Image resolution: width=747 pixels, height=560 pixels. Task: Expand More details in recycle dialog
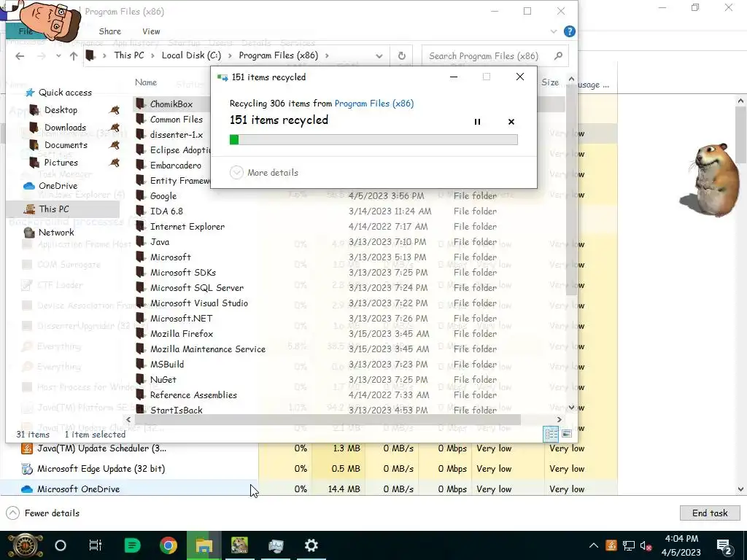tap(264, 172)
